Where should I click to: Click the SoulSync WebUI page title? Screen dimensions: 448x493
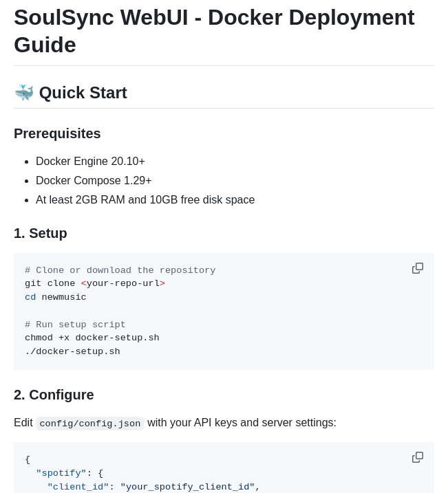pyautogui.click(x=214, y=31)
